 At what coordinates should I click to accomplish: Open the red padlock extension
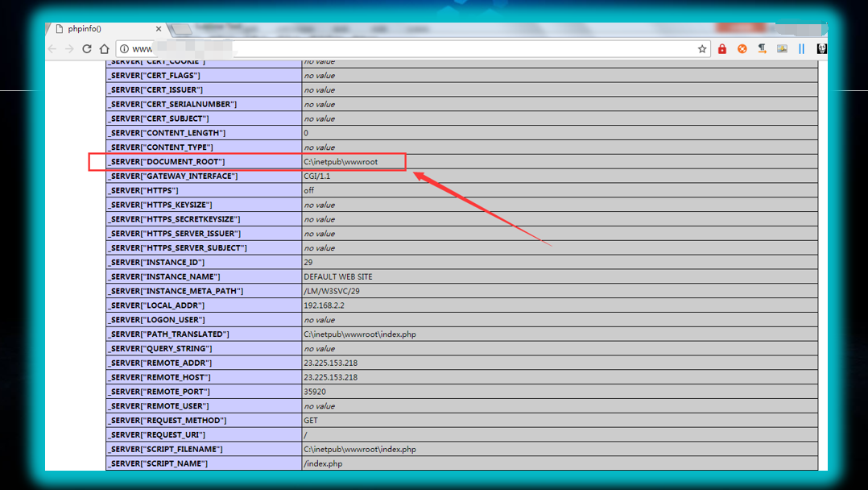point(722,49)
